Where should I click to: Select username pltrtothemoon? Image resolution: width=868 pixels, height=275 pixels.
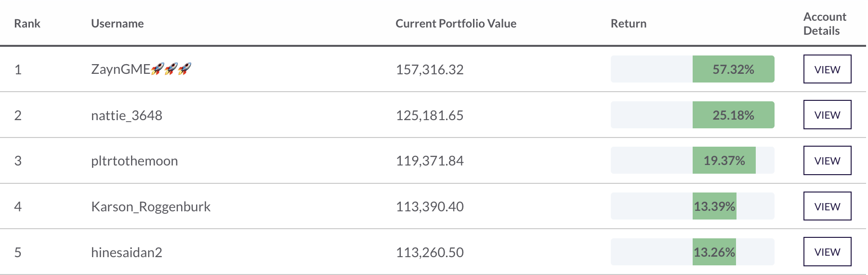pos(134,161)
